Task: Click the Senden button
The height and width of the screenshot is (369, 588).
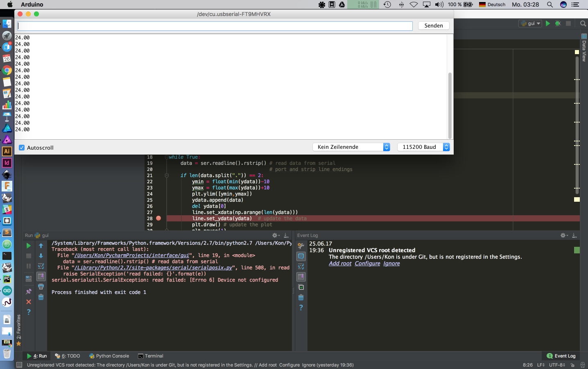Action: click(434, 25)
